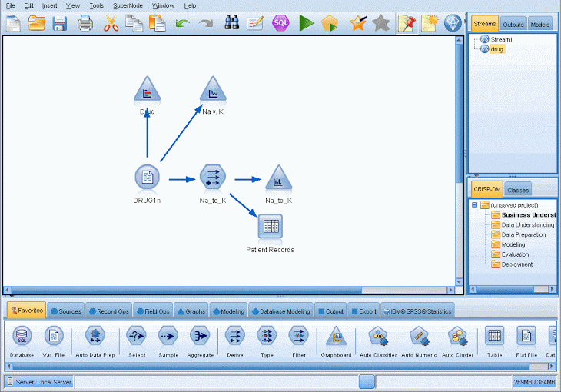Image resolution: width=561 pixels, height=392 pixels.
Task: Select the Auto Classifier node
Action: pos(378,341)
